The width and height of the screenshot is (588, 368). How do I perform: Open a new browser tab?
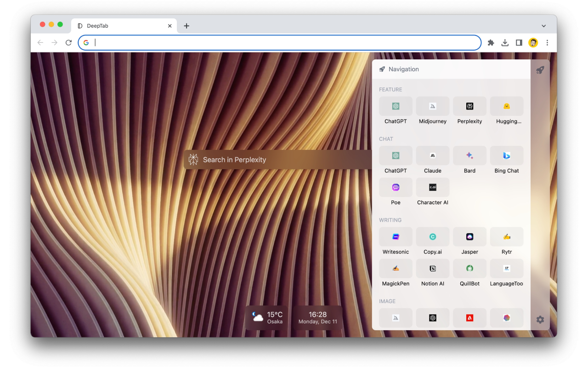coord(186,26)
